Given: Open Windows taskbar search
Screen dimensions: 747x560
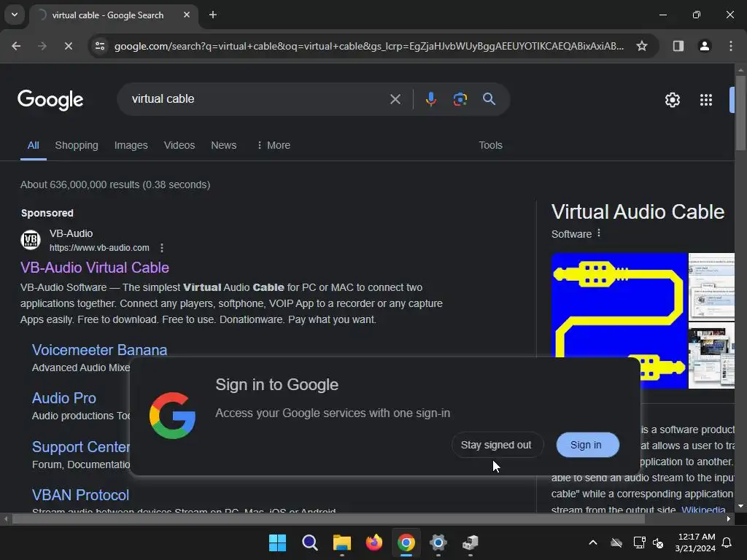Looking at the screenshot, I should pos(309,542).
